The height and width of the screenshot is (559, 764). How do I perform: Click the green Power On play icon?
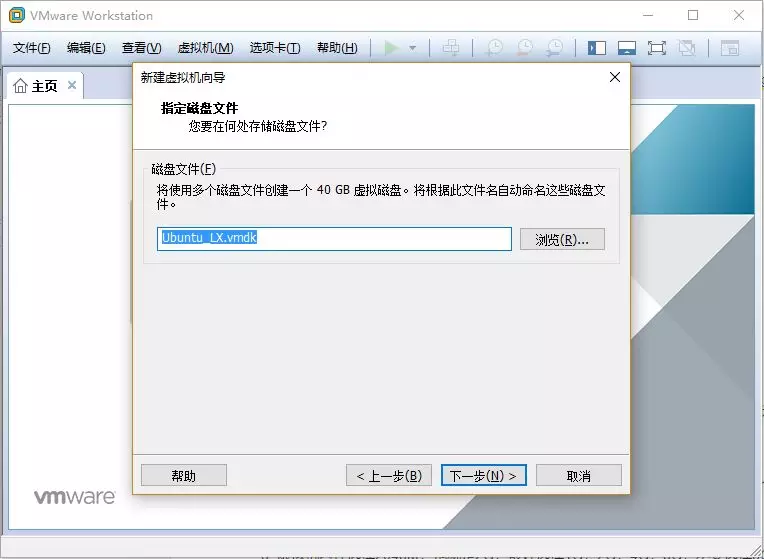coord(391,48)
